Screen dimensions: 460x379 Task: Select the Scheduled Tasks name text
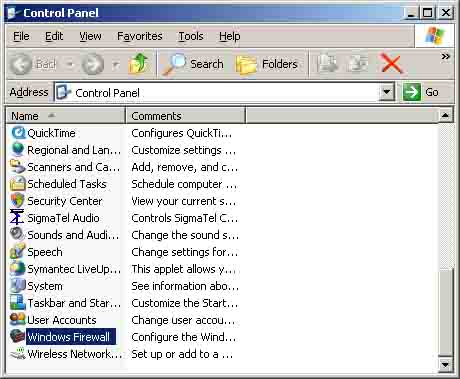[x=67, y=184]
